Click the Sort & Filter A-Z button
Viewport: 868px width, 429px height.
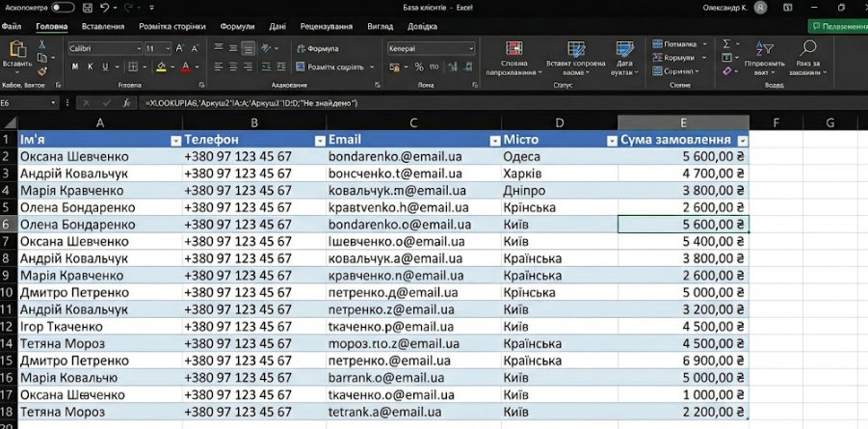[764, 58]
